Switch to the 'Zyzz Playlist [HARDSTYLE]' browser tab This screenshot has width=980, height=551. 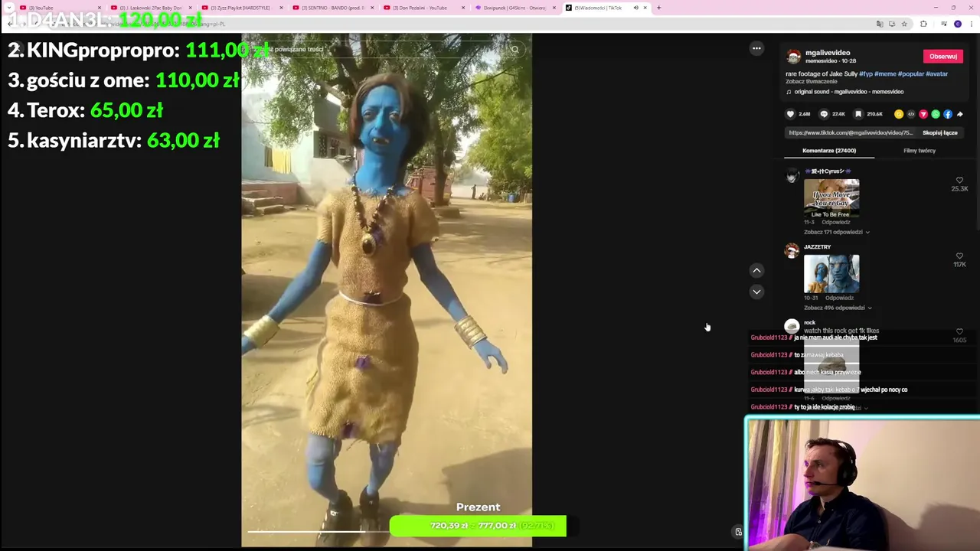pyautogui.click(x=242, y=8)
